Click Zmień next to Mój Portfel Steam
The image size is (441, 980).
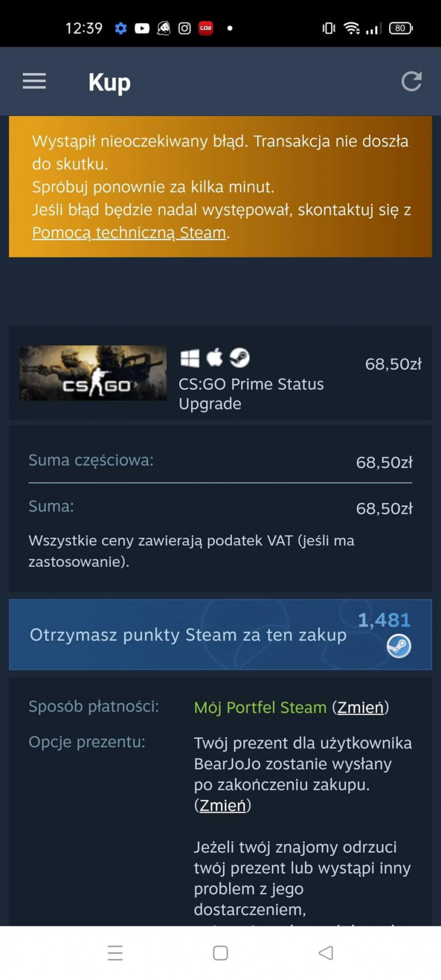point(360,707)
